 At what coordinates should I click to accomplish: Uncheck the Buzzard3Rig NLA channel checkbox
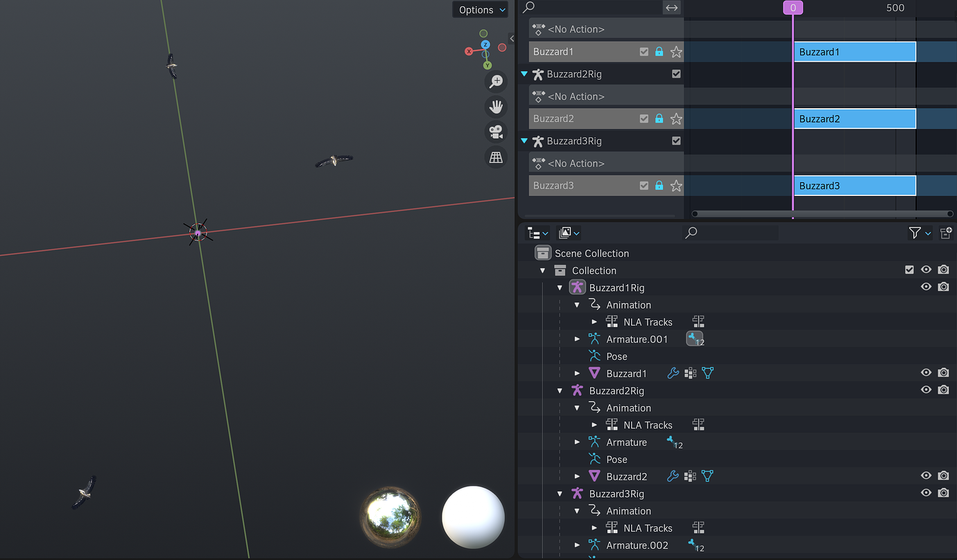pos(676,141)
